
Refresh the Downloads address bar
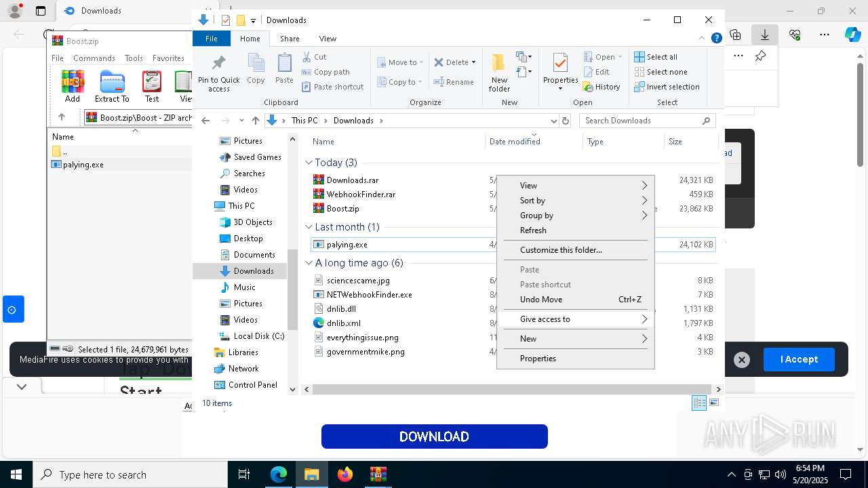click(566, 121)
